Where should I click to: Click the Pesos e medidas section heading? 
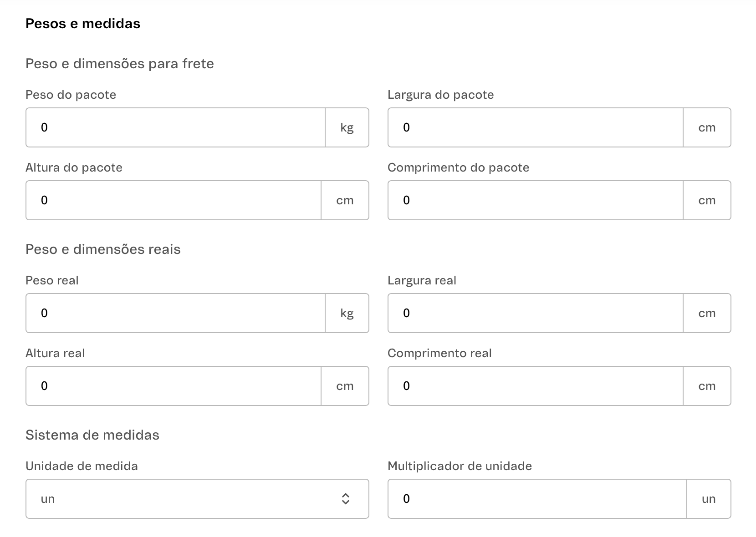click(83, 23)
